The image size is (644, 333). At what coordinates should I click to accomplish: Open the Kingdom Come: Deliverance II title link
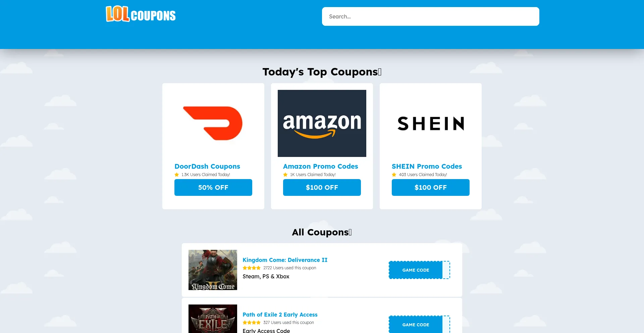(285, 260)
